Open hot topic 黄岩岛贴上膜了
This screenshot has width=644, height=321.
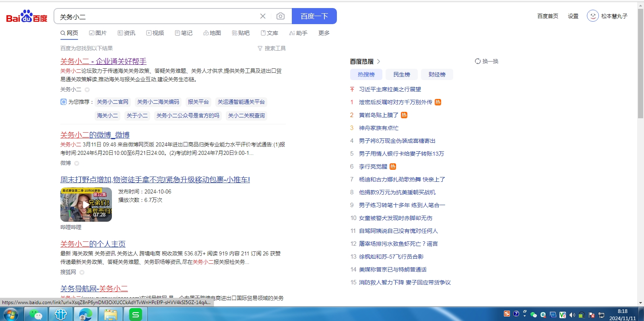(x=379, y=115)
